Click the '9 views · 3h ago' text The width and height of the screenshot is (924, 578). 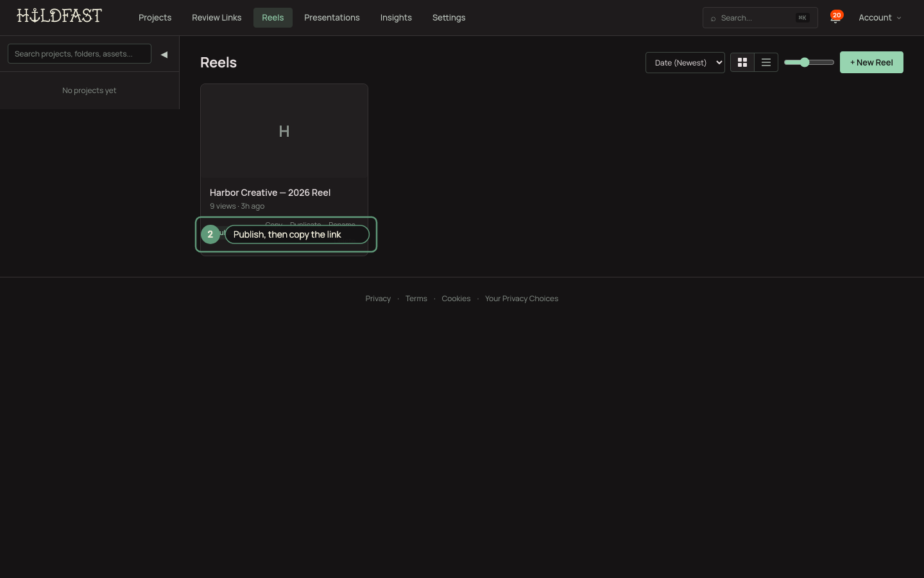tap(237, 206)
